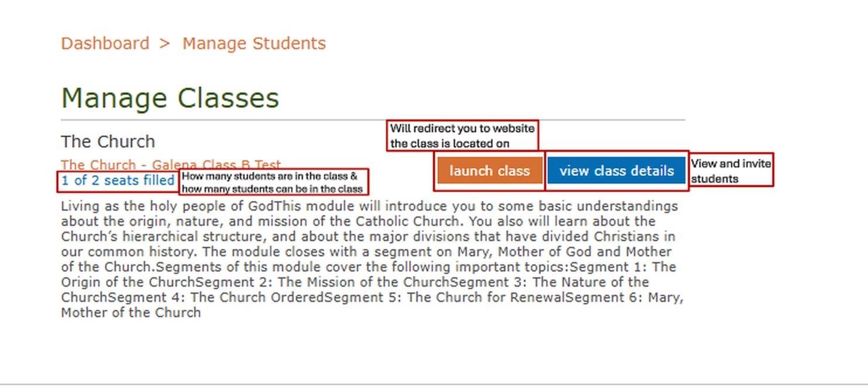The image size is (868, 392).
Task: Select The Church course title
Action: click(x=108, y=142)
